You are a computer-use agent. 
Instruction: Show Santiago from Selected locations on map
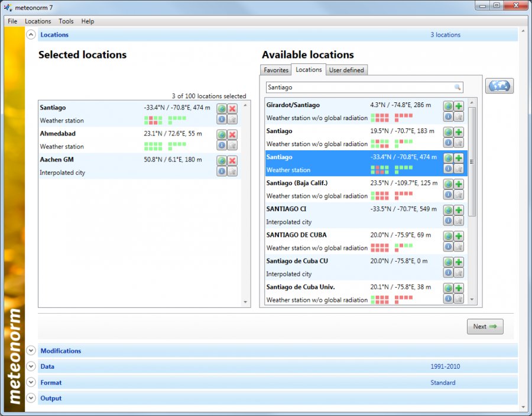pos(222,109)
